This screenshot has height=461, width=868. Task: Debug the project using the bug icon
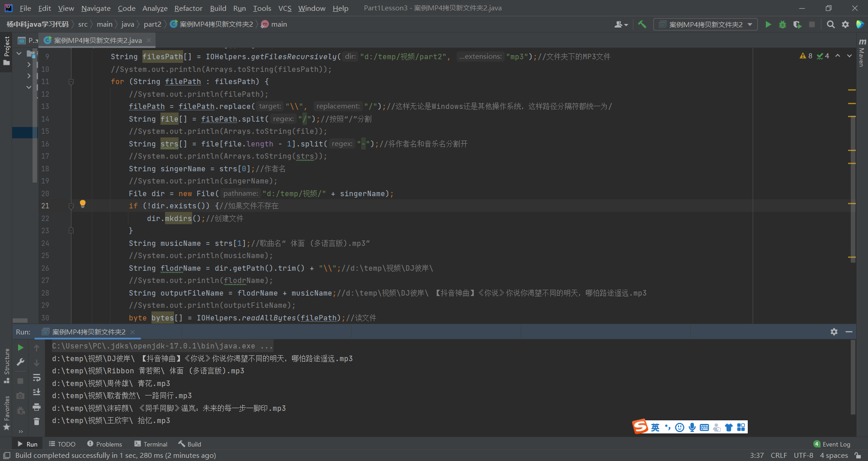click(x=783, y=24)
